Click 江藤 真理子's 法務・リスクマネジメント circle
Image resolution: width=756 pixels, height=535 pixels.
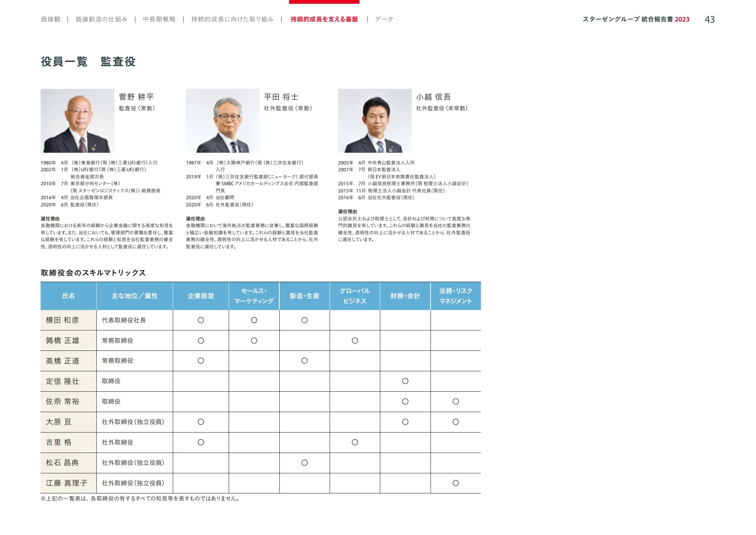pos(455,483)
